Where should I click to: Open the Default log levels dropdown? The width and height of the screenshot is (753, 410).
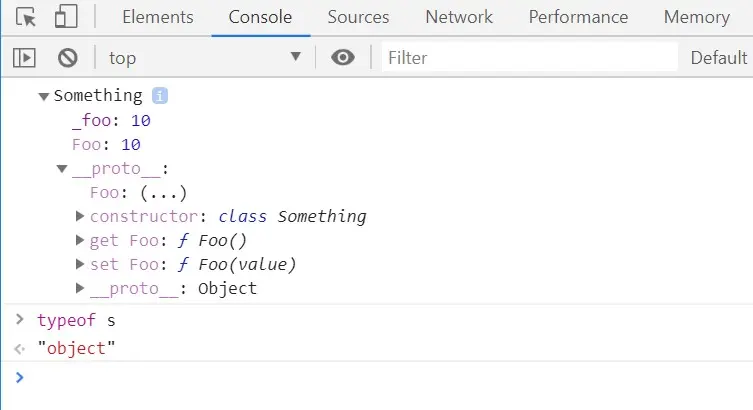(718, 57)
